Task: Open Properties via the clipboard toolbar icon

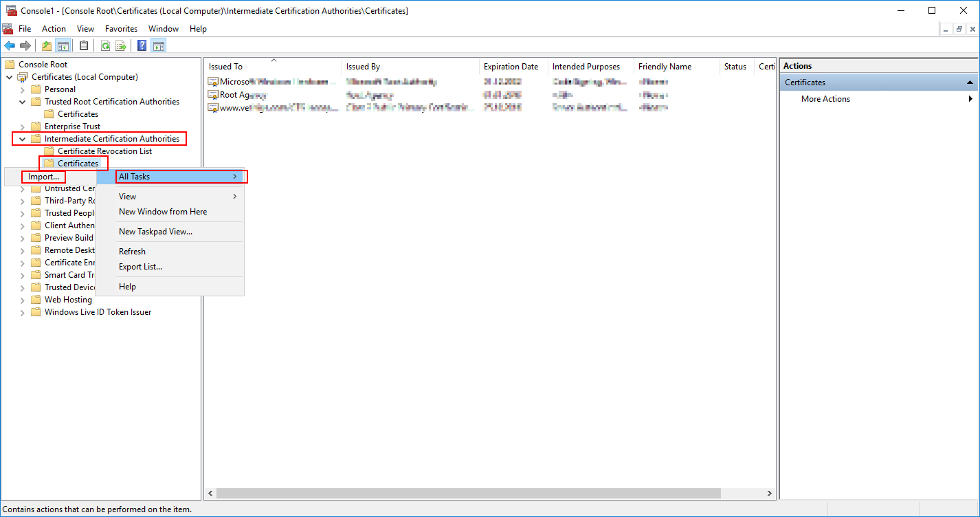Action: coord(82,45)
